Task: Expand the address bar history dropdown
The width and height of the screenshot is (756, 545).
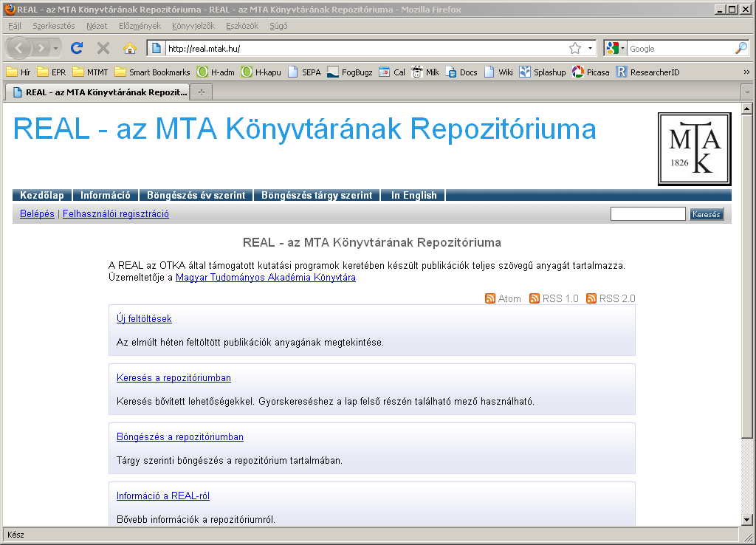Action: (590, 48)
